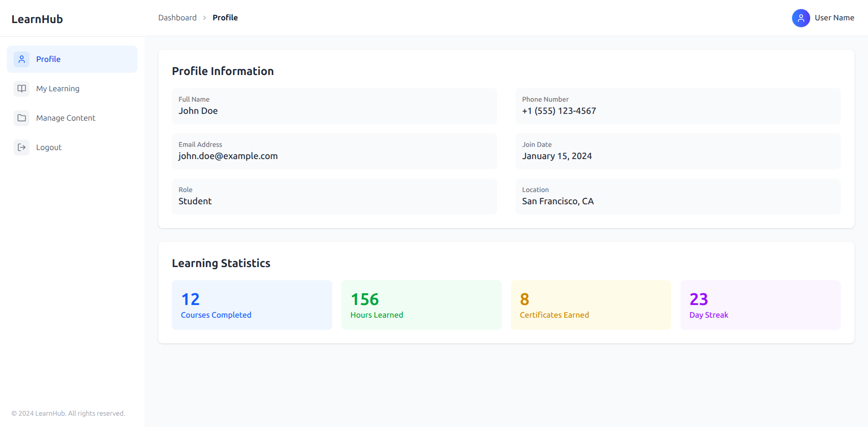Choose the Logout label in sidebar
The width and height of the screenshot is (868, 427).
click(49, 147)
